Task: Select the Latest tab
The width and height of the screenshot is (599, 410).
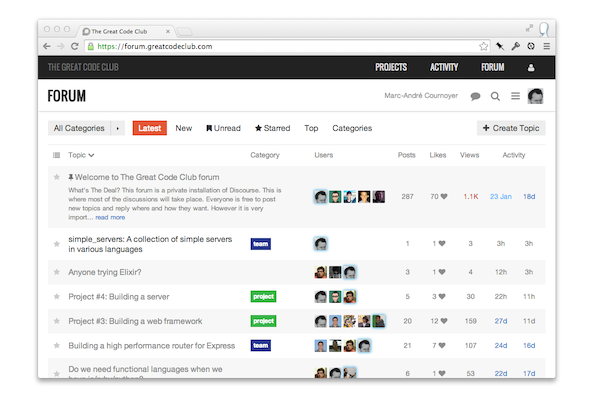Action: tap(150, 128)
